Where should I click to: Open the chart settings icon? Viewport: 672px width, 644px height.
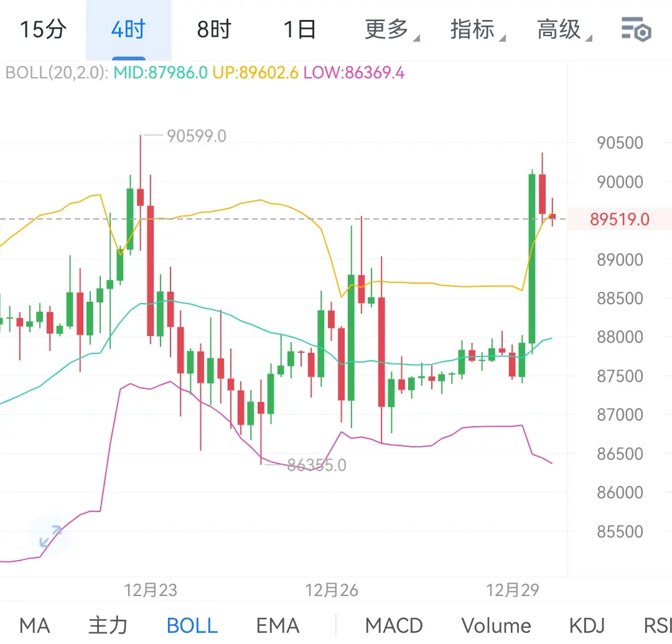(x=637, y=30)
